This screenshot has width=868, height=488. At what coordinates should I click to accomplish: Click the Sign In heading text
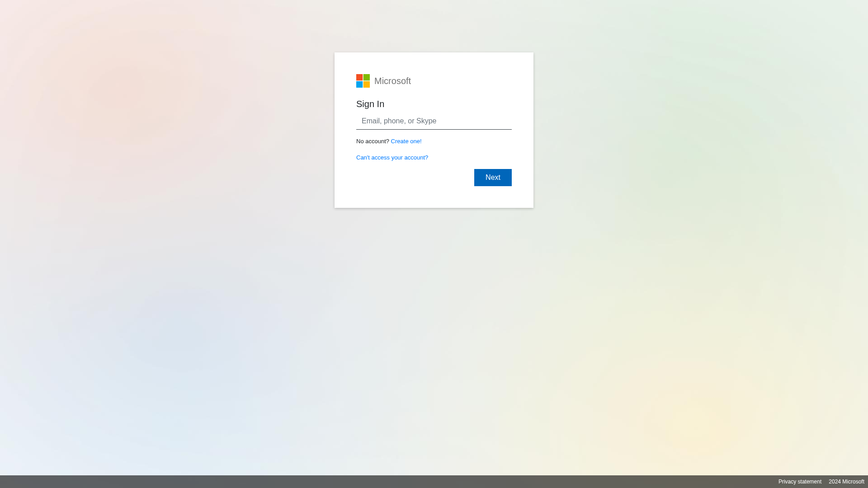click(x=370, y=104)
